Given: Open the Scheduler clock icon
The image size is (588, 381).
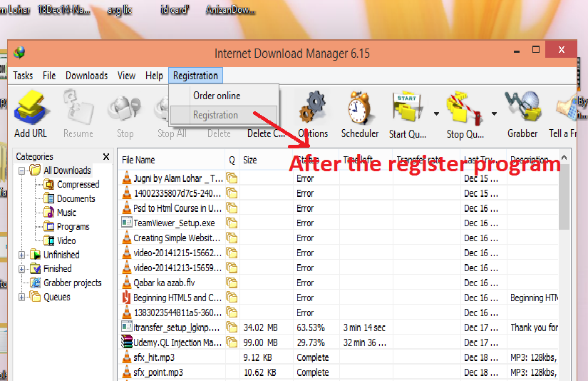Looking at the screenshot, I should [x=359, y=108].
